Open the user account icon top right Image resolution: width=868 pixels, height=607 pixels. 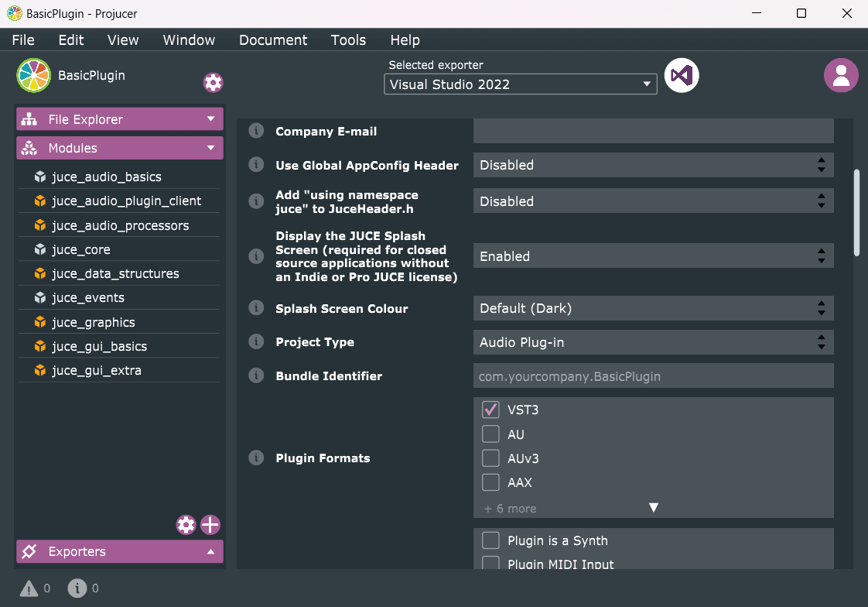[x=841, y=75]
